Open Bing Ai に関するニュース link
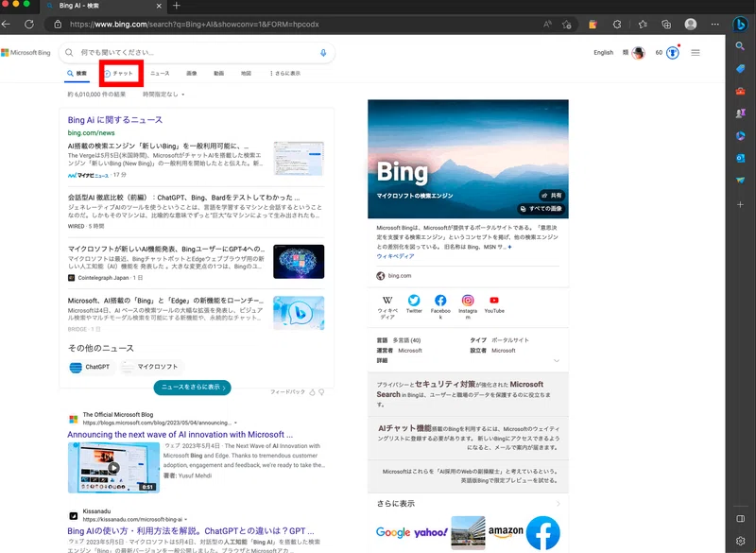Screen dimensions: 756x553 pos(115,119)
